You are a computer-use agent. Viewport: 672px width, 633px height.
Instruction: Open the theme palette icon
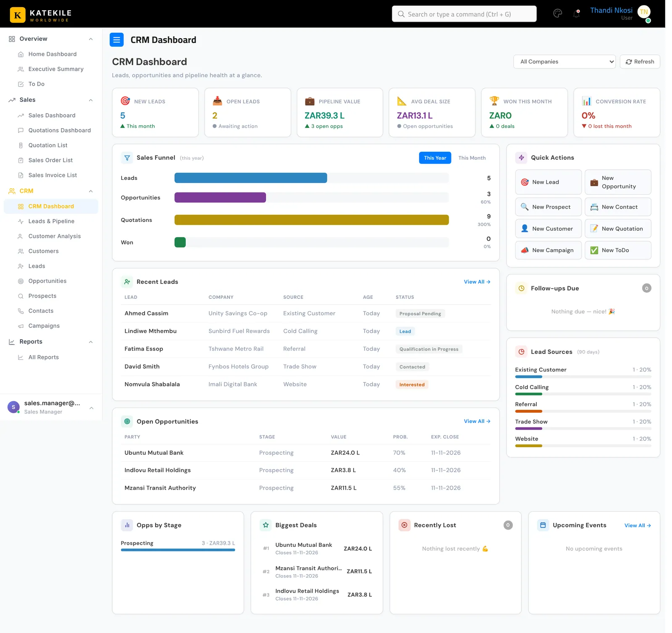click(557, 13)
